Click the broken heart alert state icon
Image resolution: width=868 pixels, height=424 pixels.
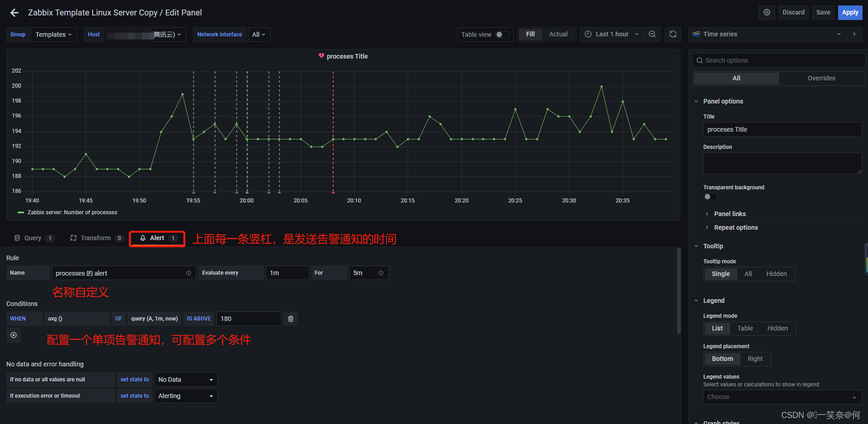point(321,56)
